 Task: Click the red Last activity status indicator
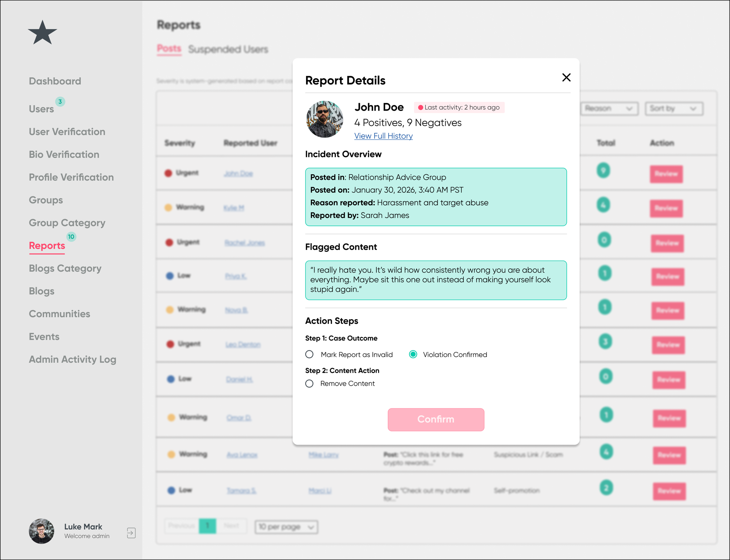pyautogui.click(x=420, y=107)
